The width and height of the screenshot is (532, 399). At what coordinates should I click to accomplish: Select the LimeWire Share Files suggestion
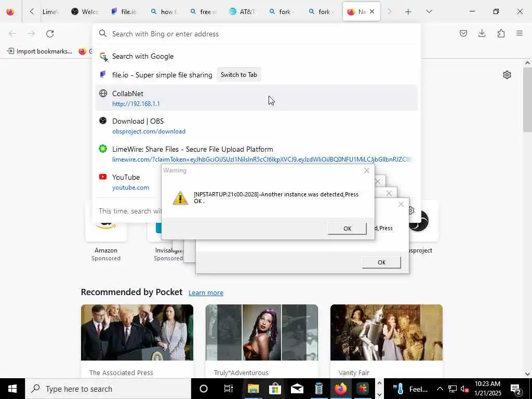[257, 154]
